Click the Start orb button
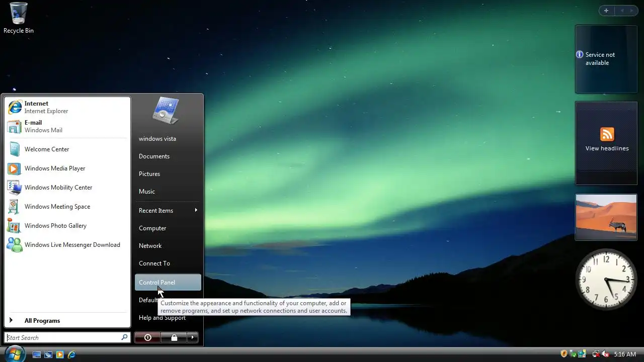Viewport: 644px width, 362px height. [x=15, y=353]
